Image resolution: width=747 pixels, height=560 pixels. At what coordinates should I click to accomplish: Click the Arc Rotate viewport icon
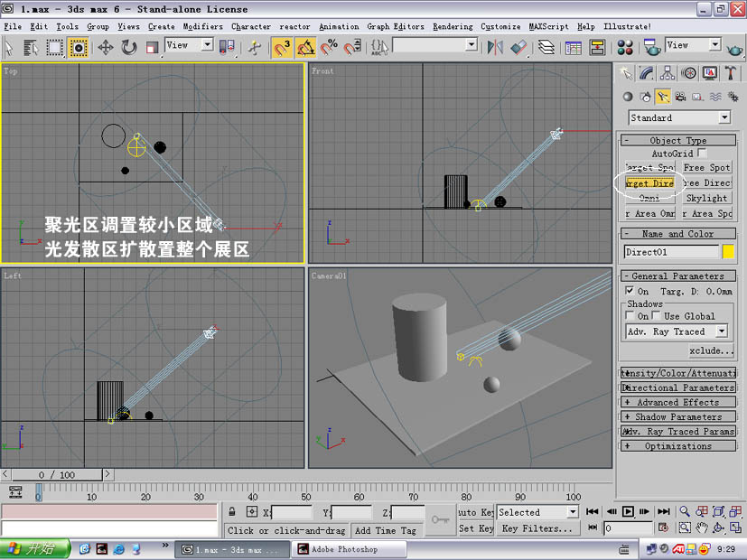tap(718, 527)
